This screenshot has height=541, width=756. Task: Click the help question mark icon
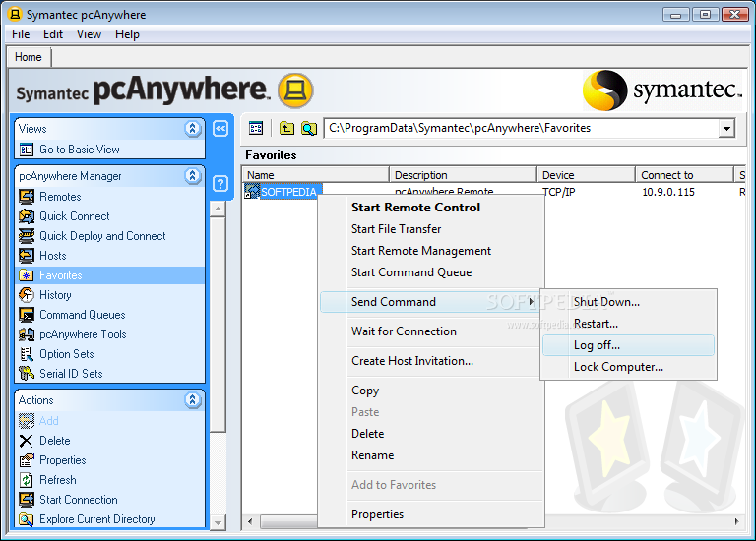pyautogui.click(x=220, y=184)
